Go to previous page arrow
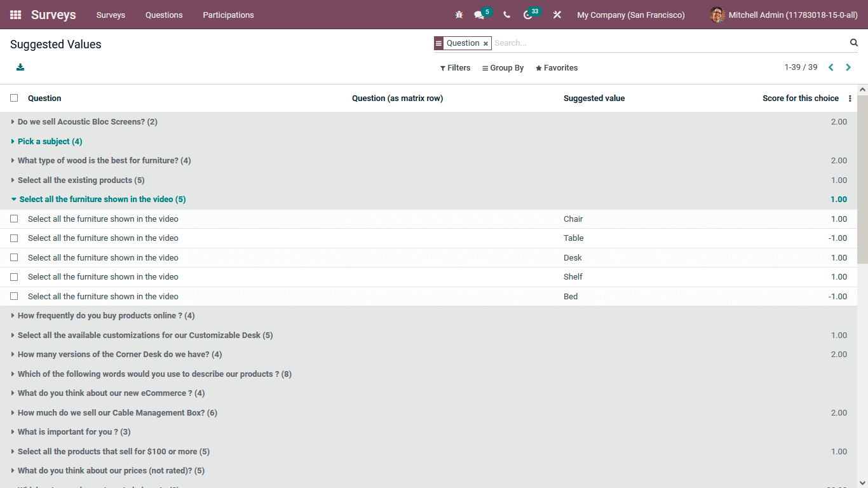 point(831,67)
